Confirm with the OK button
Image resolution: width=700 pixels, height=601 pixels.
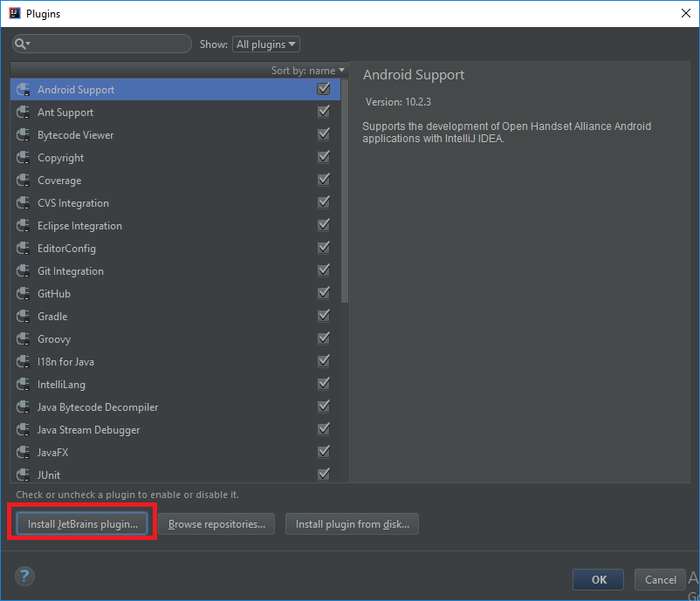(x=598, y=579)
